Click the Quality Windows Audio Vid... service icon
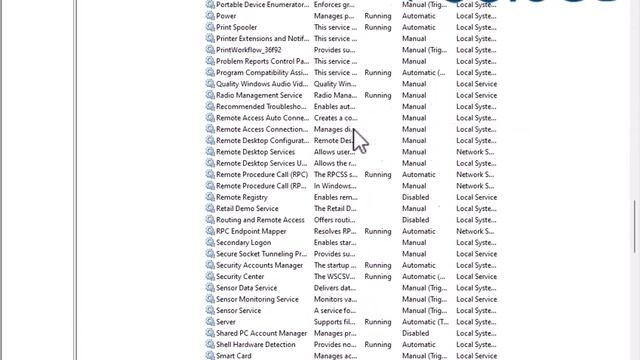The width and height of the screenshot is (640, 360). 210,84
